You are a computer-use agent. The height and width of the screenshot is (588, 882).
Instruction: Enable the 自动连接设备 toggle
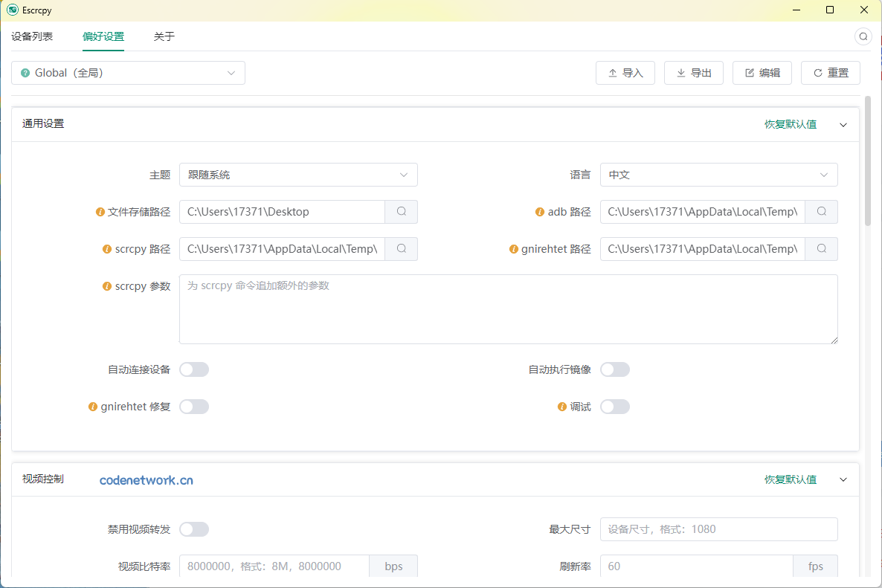click(194, 369)
